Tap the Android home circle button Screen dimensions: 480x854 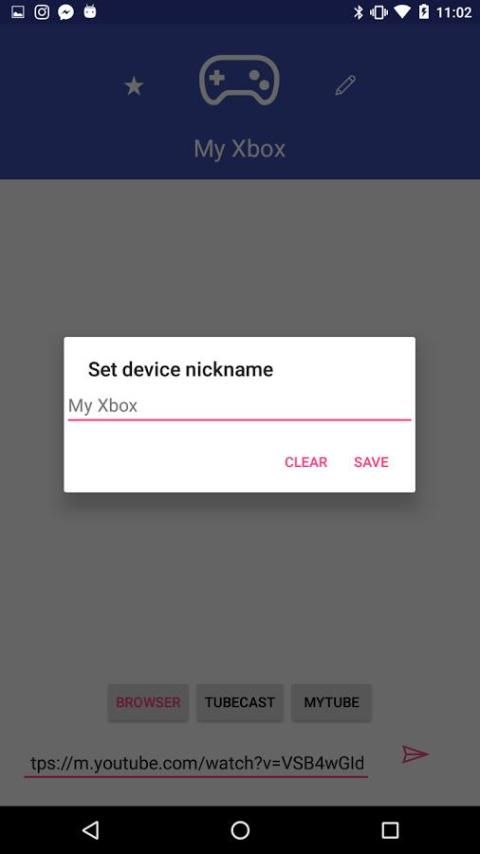point(240,830)
